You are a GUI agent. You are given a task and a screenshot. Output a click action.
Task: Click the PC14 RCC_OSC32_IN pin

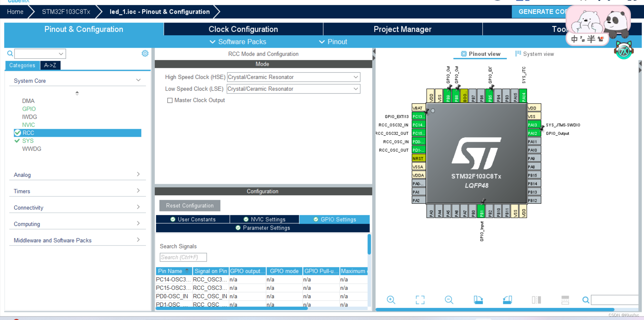pos(419,125)
